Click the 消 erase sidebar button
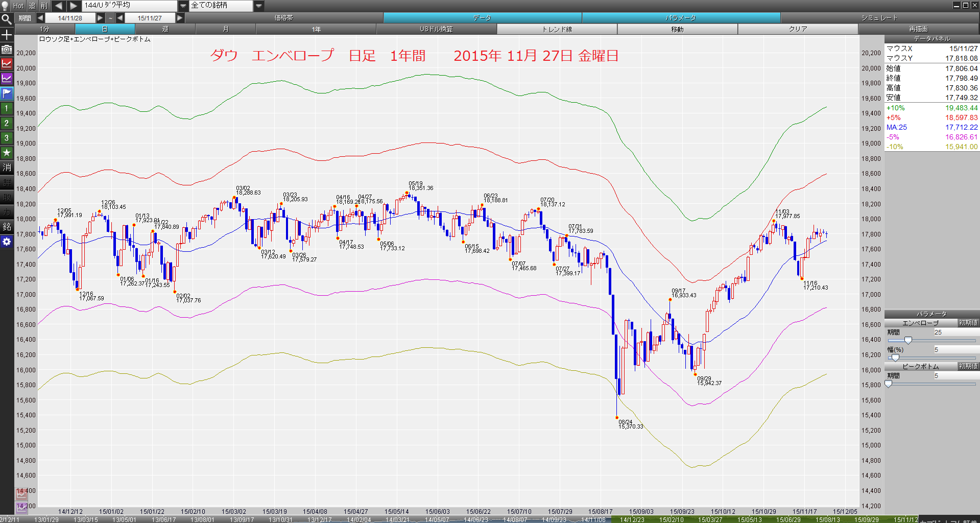 coord(6,168)
